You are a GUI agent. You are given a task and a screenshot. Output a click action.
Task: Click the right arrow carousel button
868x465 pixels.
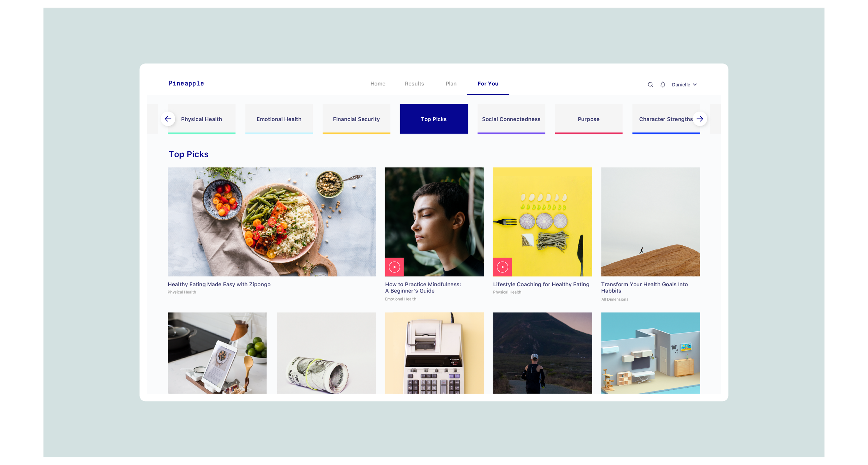click(x=700, y=119)
